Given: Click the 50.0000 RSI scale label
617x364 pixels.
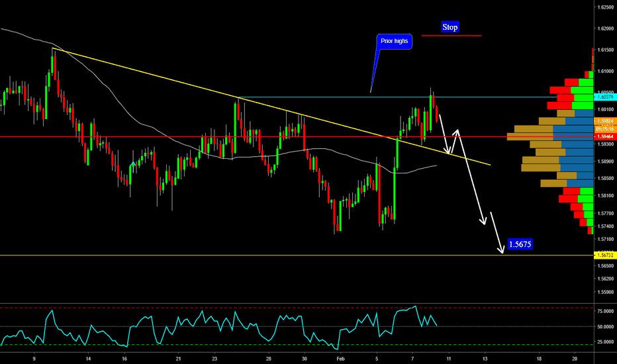Looking at the screenshot, I should pyautogui.click(x=606, y=327).
